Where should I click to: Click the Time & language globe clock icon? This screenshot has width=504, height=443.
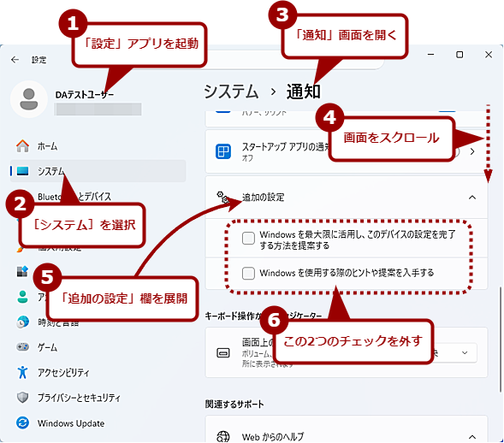pos(22,322)
